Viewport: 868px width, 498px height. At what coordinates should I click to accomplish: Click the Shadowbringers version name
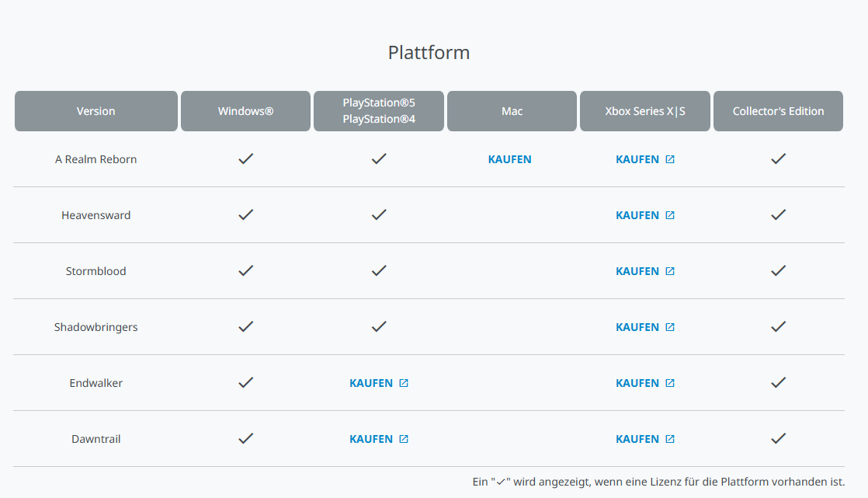point(95,327)
